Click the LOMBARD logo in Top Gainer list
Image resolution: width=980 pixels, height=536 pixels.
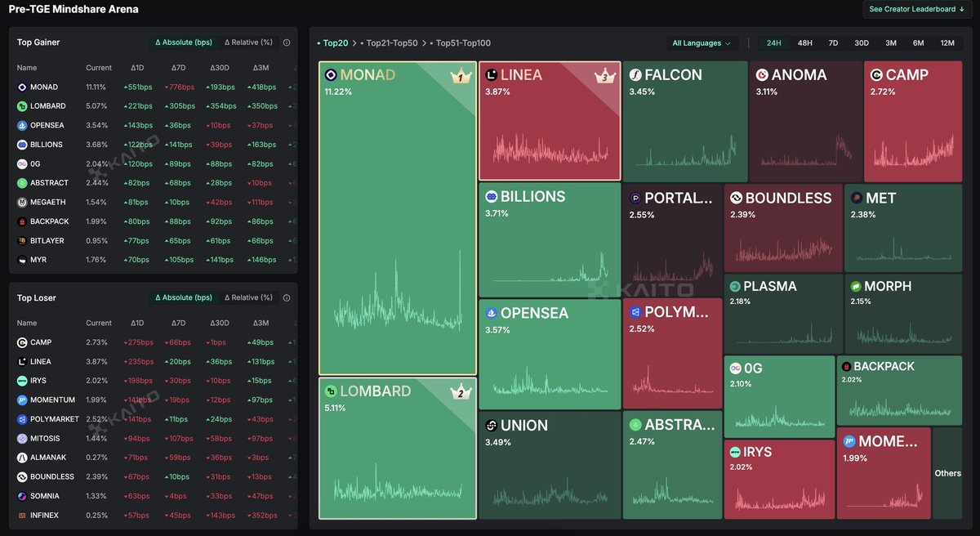[x=22, y=106]
